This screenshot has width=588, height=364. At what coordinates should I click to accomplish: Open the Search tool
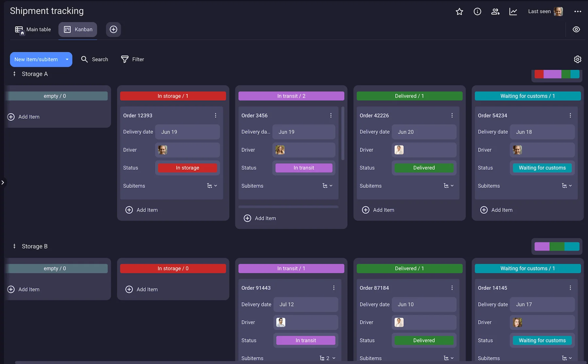tap(94, 59)
